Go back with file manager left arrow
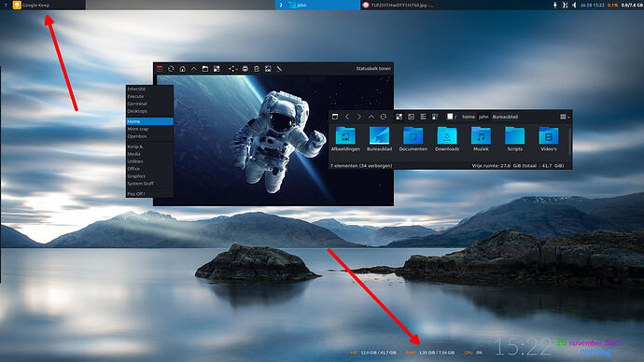The image size is (644, 362). (347, 117)
